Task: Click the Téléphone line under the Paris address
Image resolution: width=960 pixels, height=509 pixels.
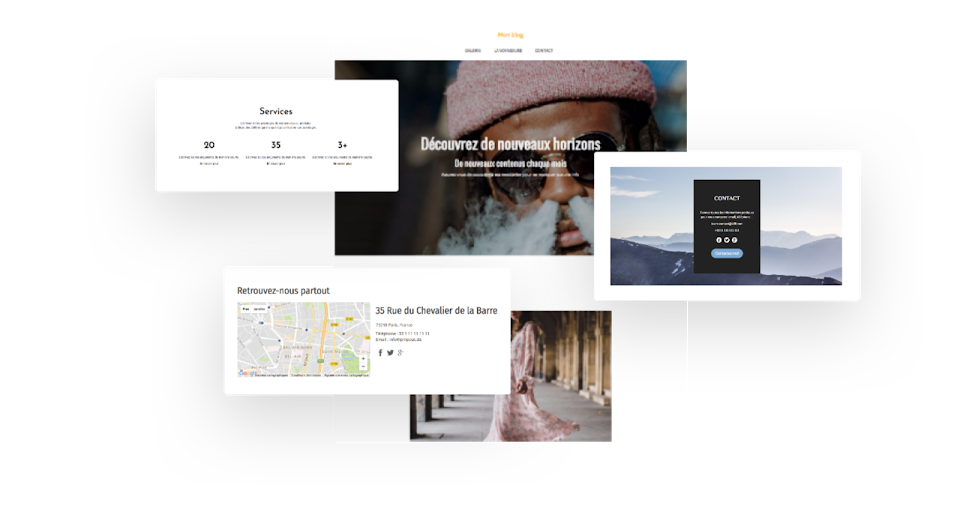Action: 402,333
